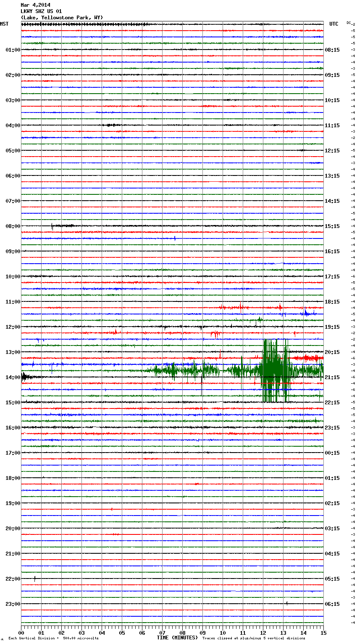Image resolution: width=357 pixels, height=644 pixels.
Task: Click minute tick '12' on bottom axis
Action: (263, 633)
